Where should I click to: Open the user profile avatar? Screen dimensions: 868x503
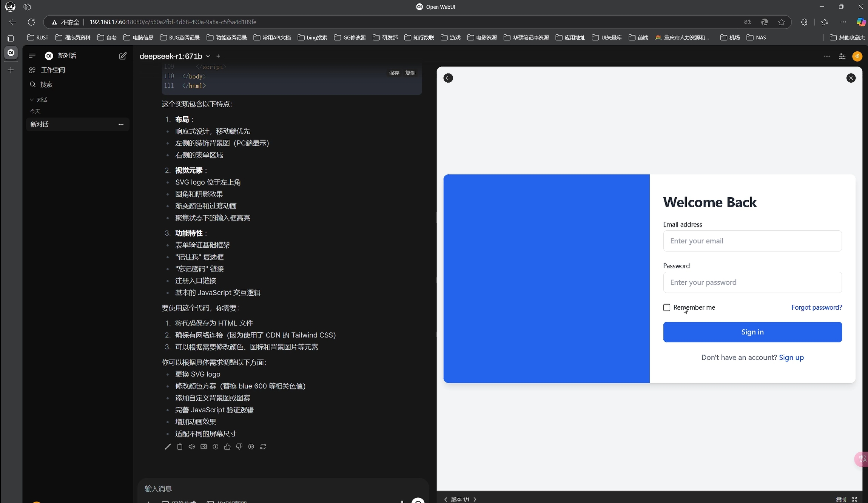(x=857, y=56)
